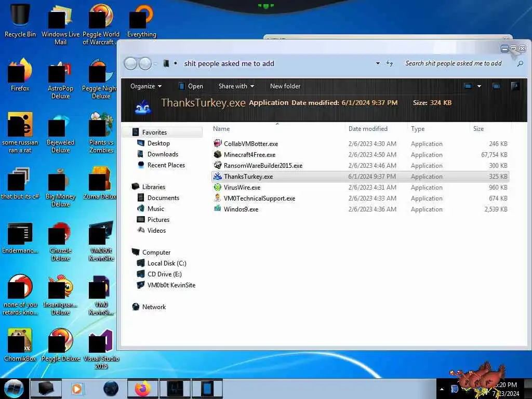This screenshot has height=399, width=532.
Task: Open the Share with dropdown menu
Action: point(236,86)
